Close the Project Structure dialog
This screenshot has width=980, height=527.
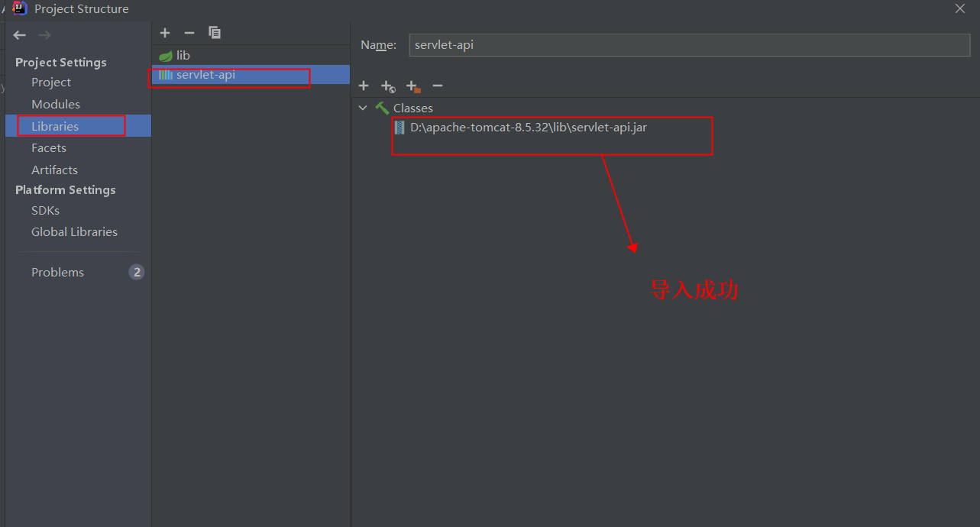pyautogui.click(x=960, y=8)
